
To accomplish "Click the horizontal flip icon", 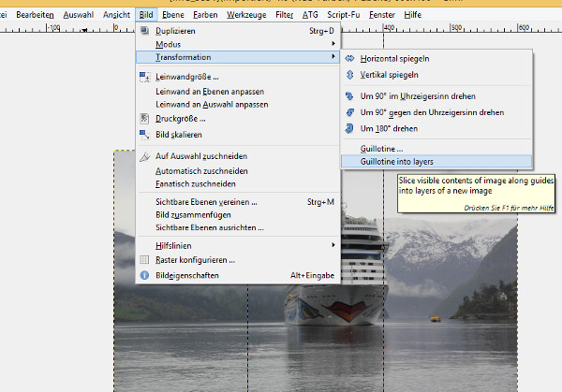I will pos(349,59).
